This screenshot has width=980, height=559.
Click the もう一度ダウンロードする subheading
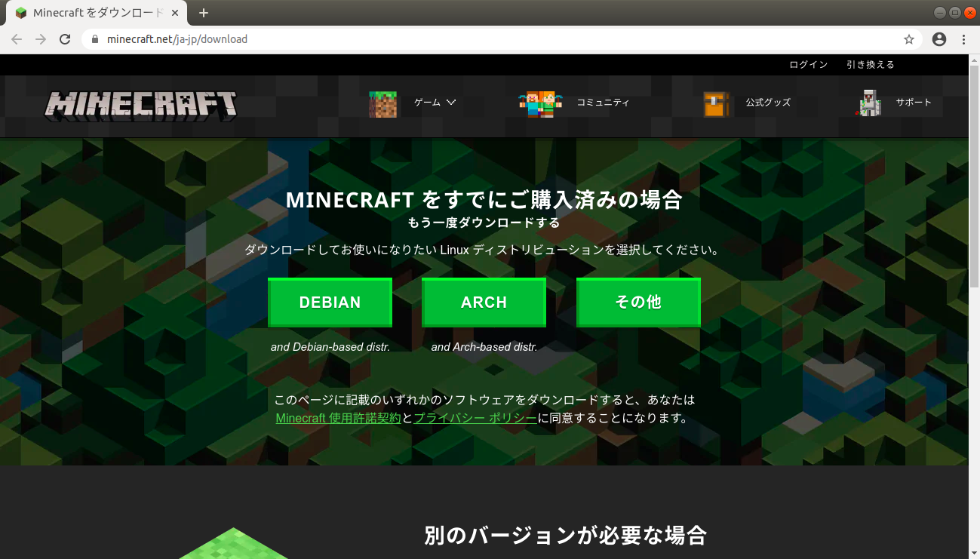[x=484, y=223]
